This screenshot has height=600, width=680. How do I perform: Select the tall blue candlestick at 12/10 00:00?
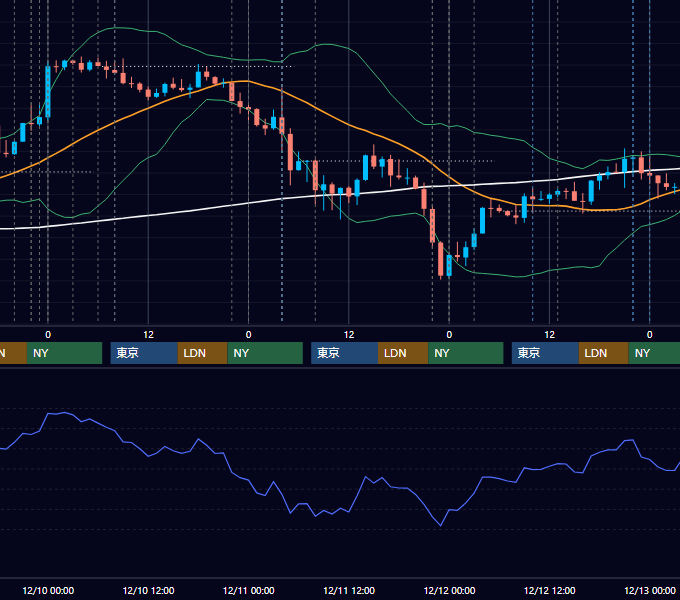point(48,91)
